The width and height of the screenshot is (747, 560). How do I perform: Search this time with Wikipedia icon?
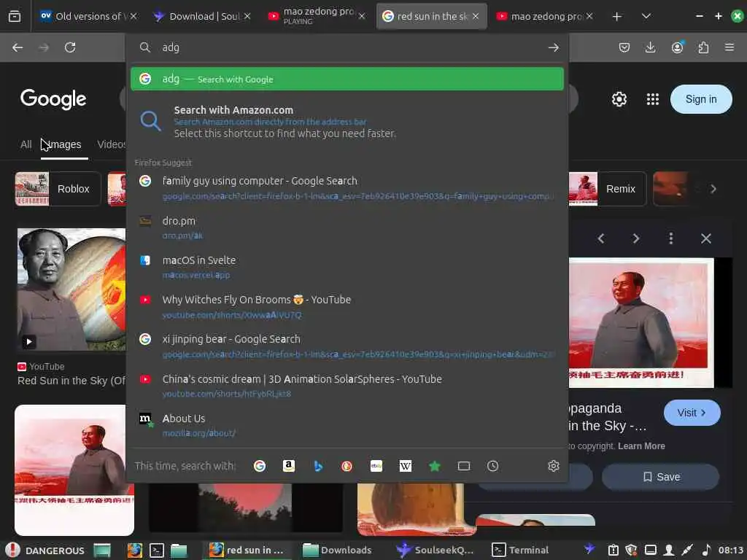(x=406, y=466)
